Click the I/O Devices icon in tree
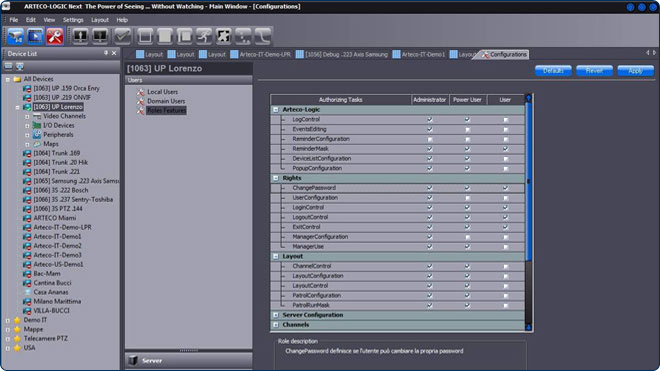 click(37, 125)
